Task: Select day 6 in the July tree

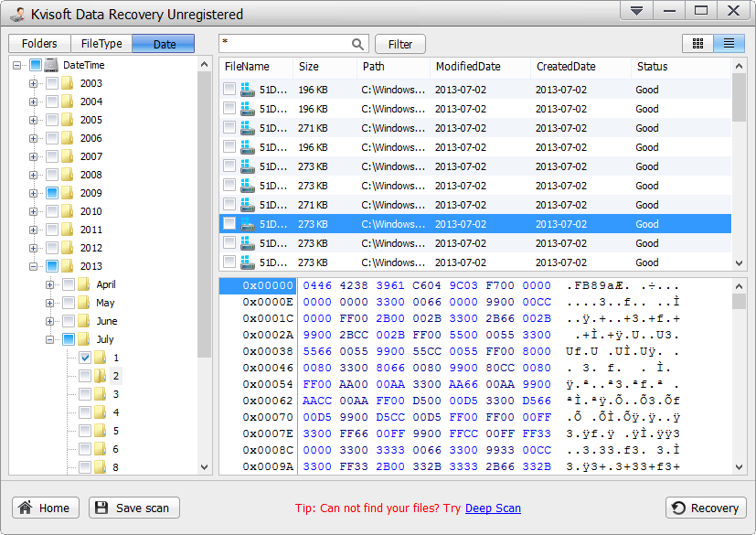Action: coord(116,449)
